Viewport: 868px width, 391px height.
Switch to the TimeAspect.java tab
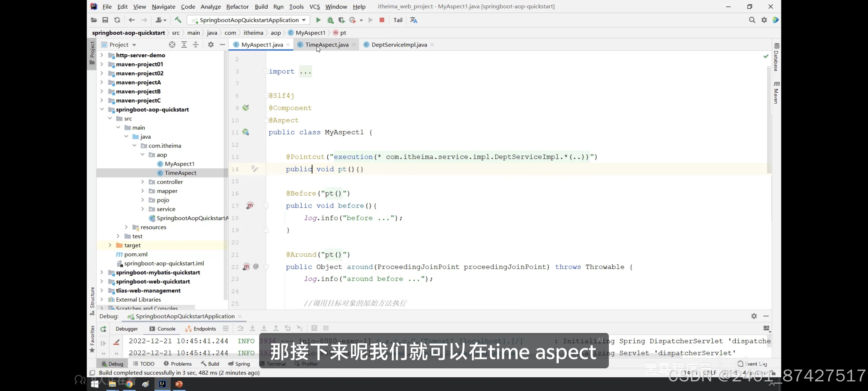point(326,45)
